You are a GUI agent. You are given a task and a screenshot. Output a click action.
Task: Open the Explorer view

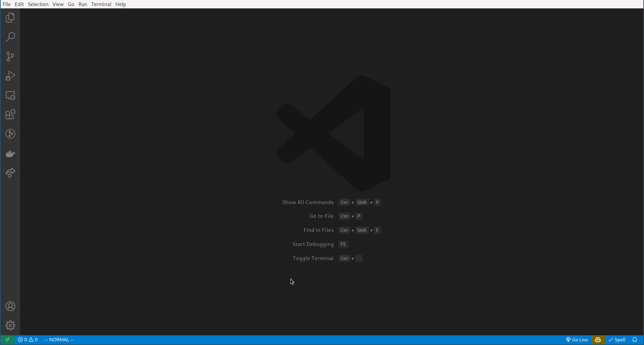point(10,17)
